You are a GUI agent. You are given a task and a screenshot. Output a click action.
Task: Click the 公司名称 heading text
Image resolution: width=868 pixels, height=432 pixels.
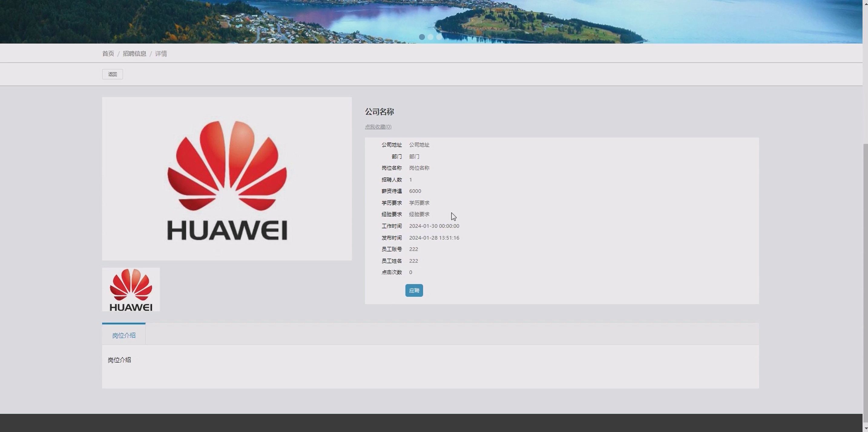coord(379,111)
